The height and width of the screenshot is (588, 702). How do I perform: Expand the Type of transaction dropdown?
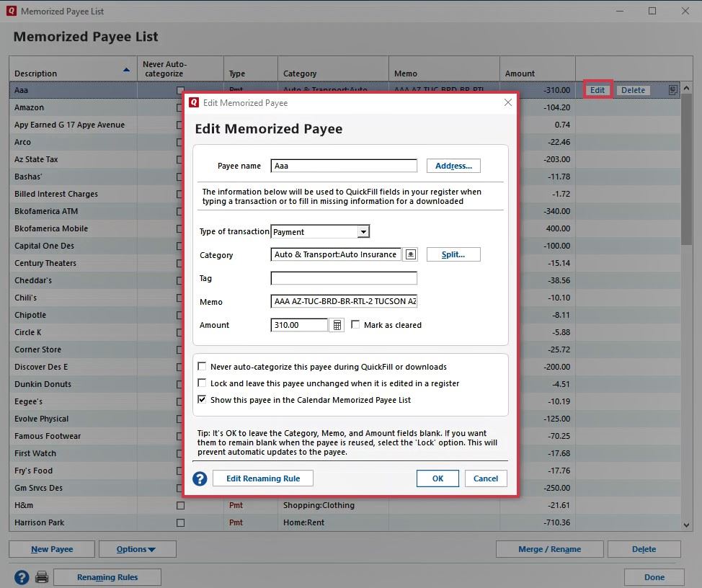[x=363, y=232]
